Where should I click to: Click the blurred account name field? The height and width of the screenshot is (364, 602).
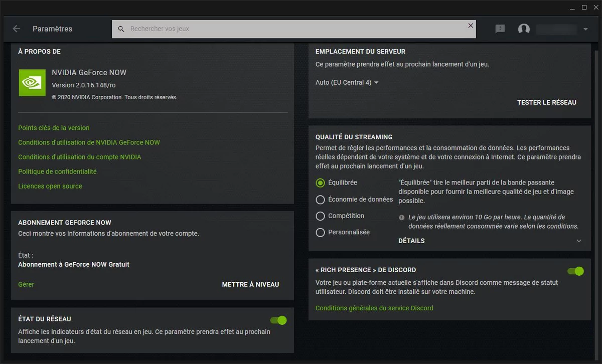pyautogui.click(x=556, y=30)
